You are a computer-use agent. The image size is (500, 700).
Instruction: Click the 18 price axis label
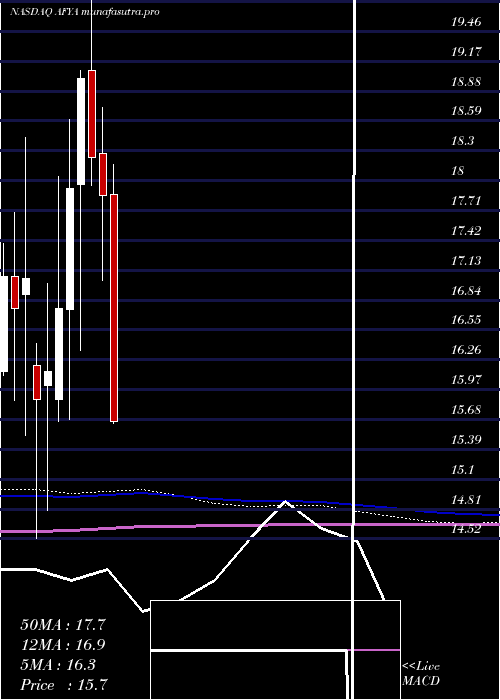(458, 171)
